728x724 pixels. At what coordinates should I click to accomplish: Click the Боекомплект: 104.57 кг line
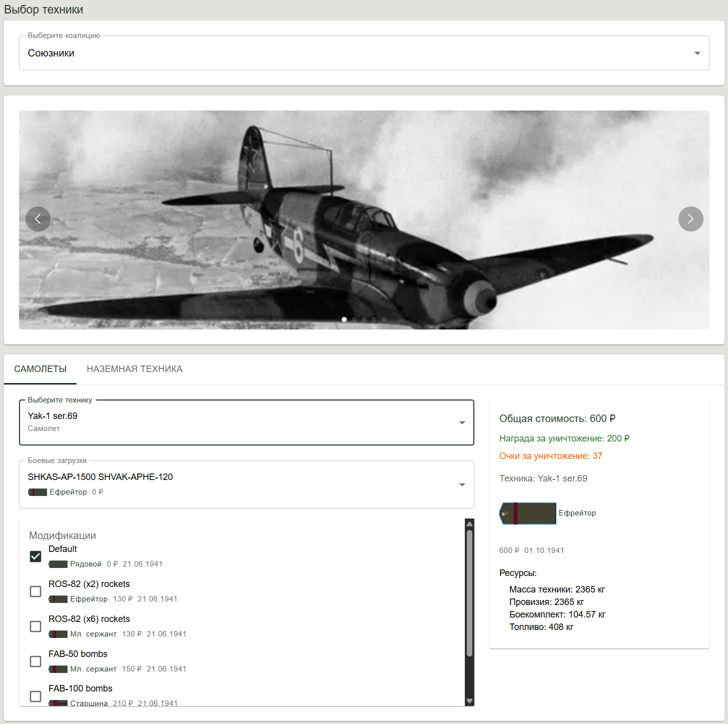pos(557,614)
